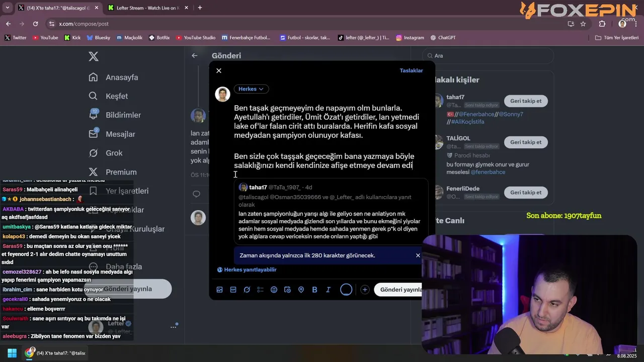The image size is (644, 362).
Task: Open Twitter bookmark
Action: click(16, 38)
